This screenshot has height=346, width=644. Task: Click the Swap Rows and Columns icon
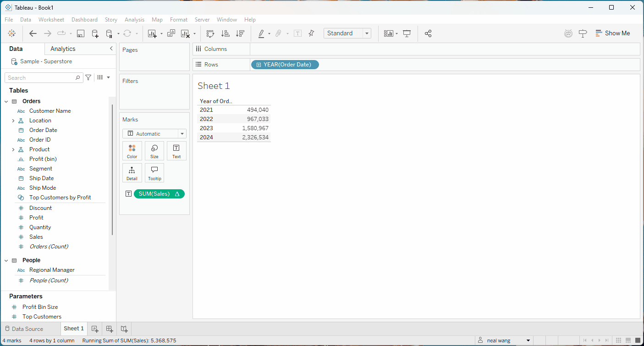[x=210, y=33]
